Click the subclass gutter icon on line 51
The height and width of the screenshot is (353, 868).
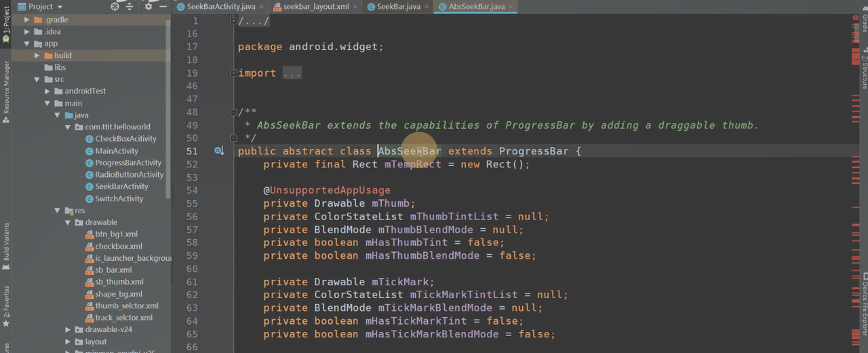pyautogui.click(x=219, y=151)
